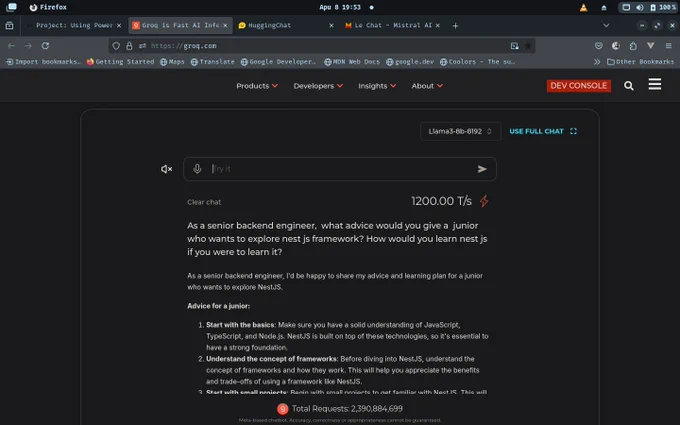Click the display icon in system tray
This screenshot has height=425, width=680.
(x=626, y=7)
